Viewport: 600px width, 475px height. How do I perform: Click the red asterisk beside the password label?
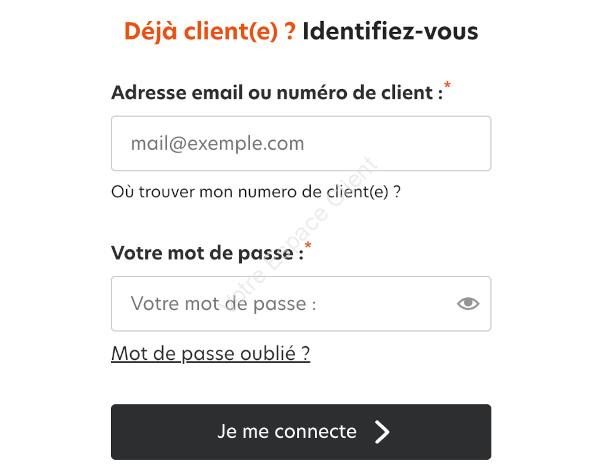pyautogui.click(x=308, y=245)
